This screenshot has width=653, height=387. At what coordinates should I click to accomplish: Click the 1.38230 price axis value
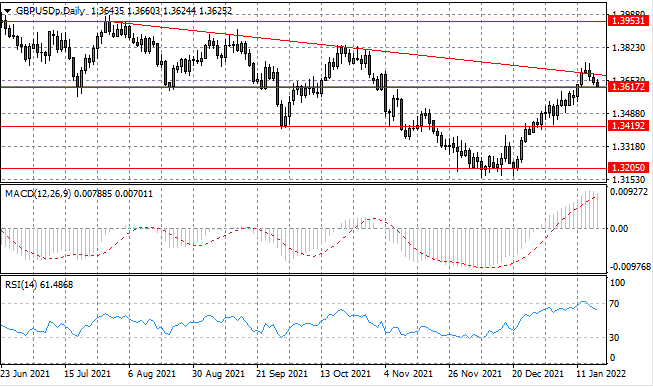pos(628,48)
